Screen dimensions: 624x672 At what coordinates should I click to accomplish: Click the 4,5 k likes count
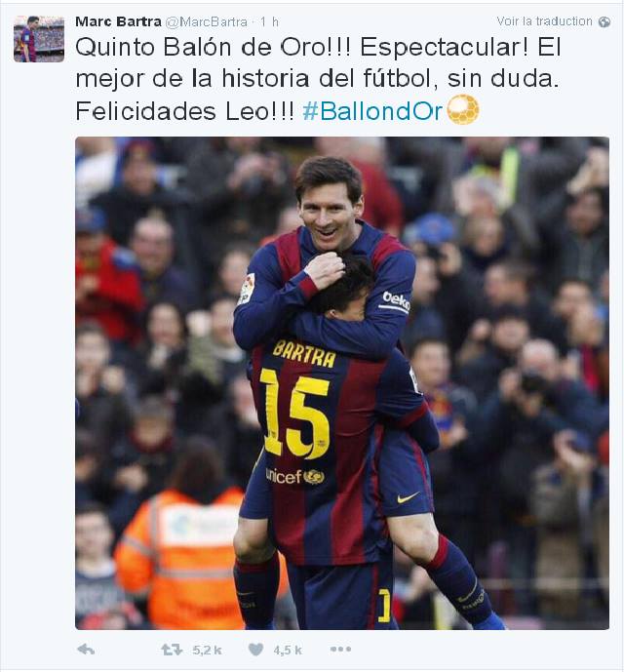tap(288, 651)
